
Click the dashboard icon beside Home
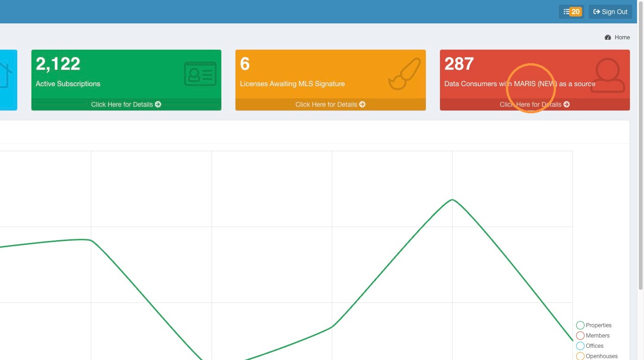tap(608, 37)
